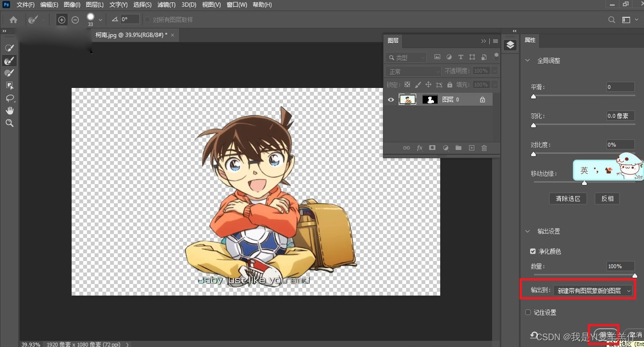Open the 编辑(E) menu
The image size is (644, 347).
point(50,5)
